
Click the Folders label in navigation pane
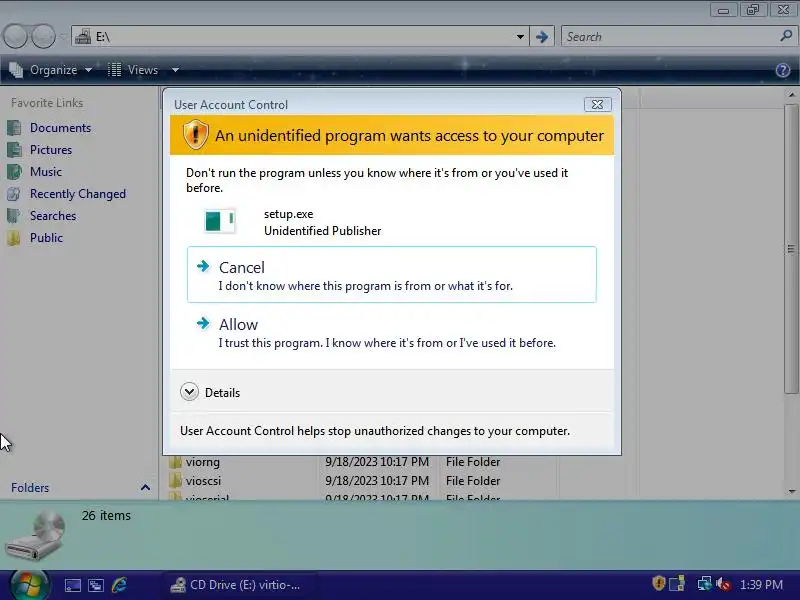pos(30,488)
